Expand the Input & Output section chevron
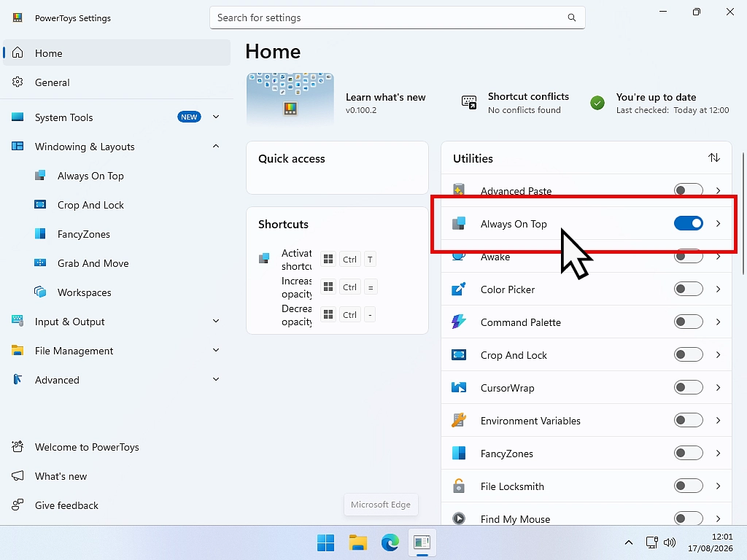Viewport: 747px width, 560px height. pyautogui.click(x=216, y=321)
